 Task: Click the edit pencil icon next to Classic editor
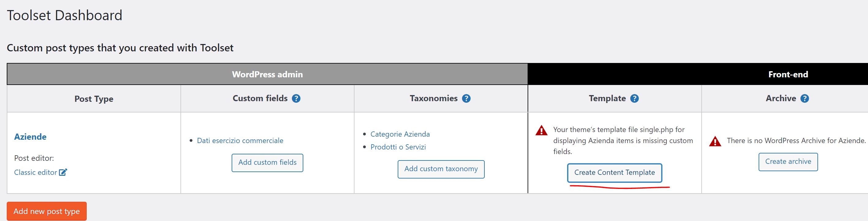point(63,172)
